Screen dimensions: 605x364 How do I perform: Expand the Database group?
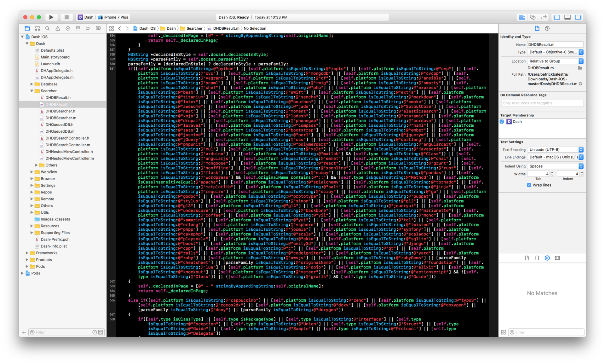(x=32, y=84)
